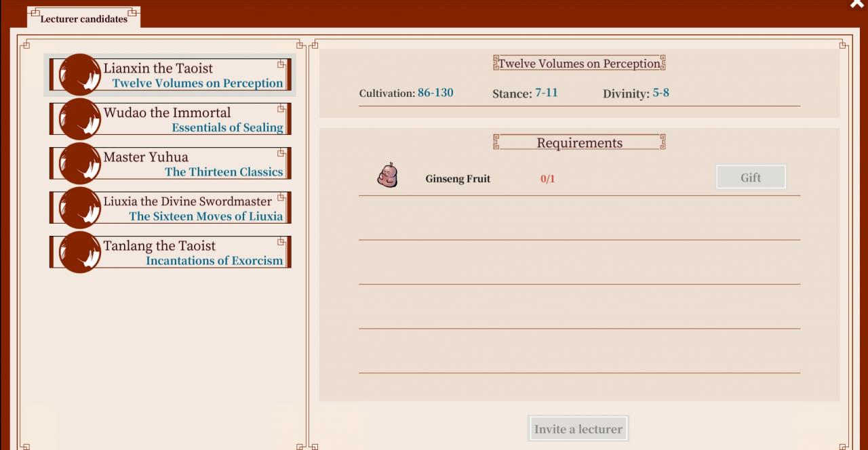Image resolution: width=868 pixels, height=450 pixels.
Task: Click the Ginseng Fruit item icon
Action: coord(387,176)
